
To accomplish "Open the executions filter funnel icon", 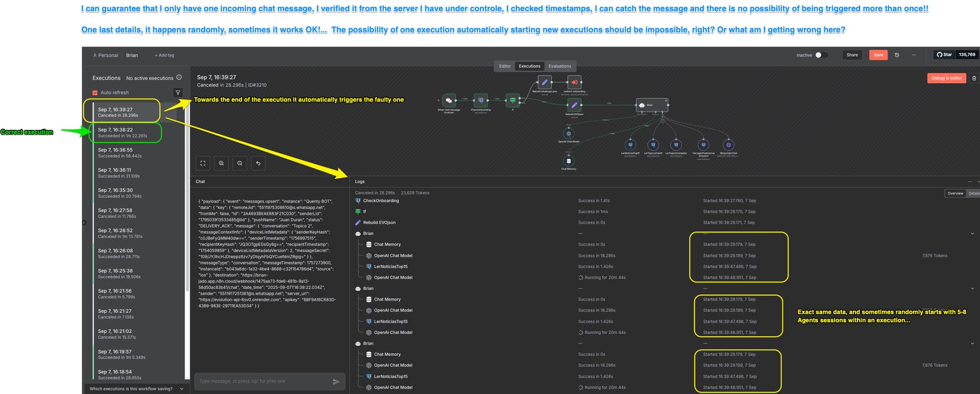I will [178, 92].
